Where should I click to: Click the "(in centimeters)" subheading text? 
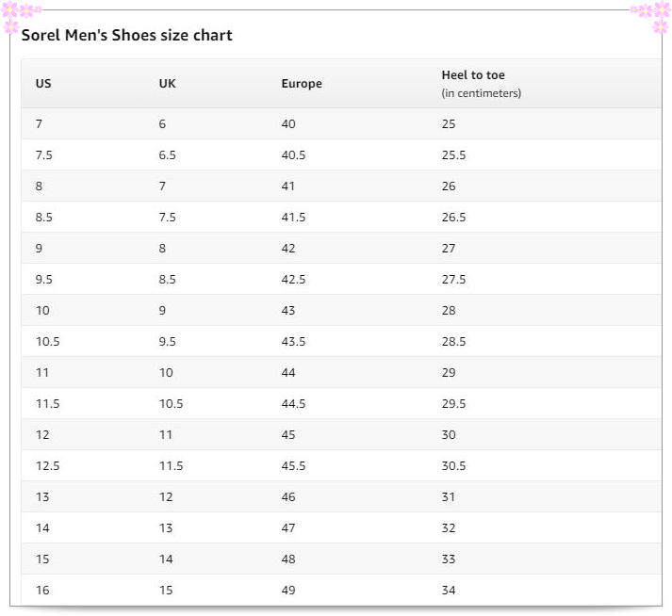click(481, 93)
